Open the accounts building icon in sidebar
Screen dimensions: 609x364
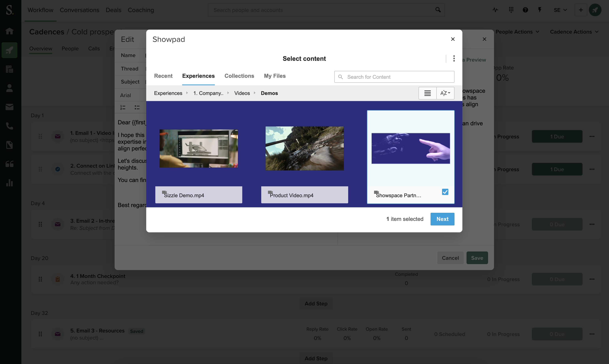[x=9, y=69]
